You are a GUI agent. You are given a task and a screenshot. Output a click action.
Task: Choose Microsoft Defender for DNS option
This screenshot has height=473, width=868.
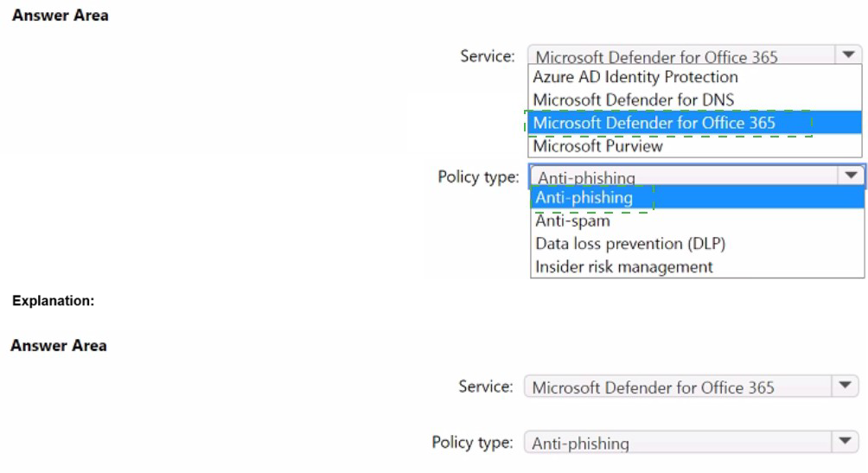click(x=633, y=99)
